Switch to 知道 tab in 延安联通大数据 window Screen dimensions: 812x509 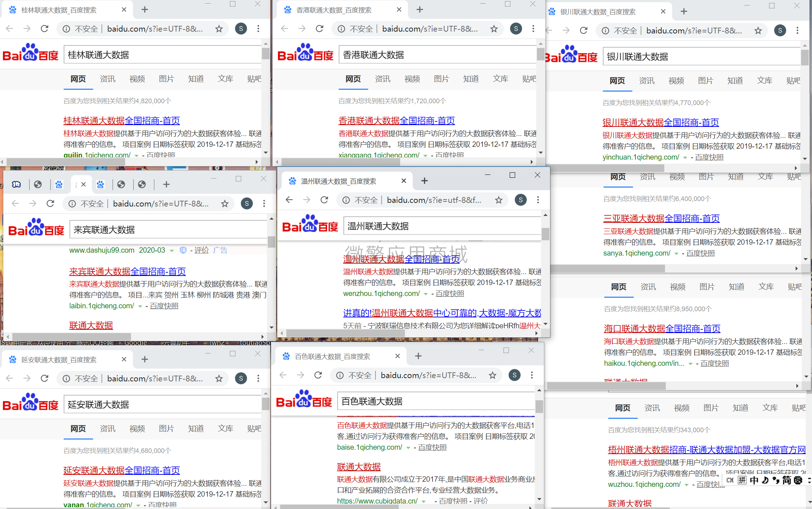click(x=196, y=429)
